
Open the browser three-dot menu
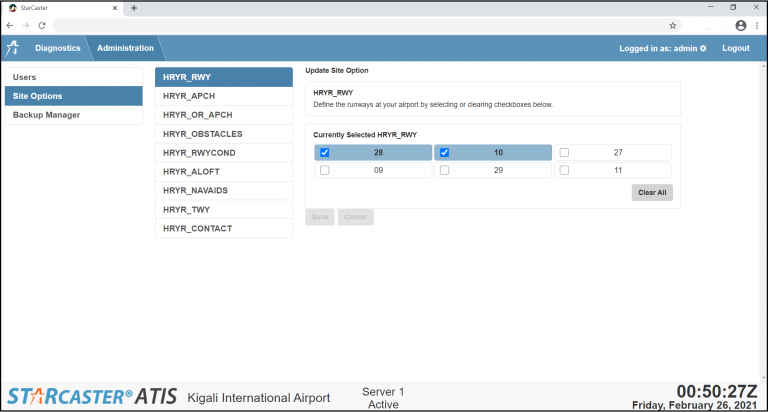click(757, 25)
